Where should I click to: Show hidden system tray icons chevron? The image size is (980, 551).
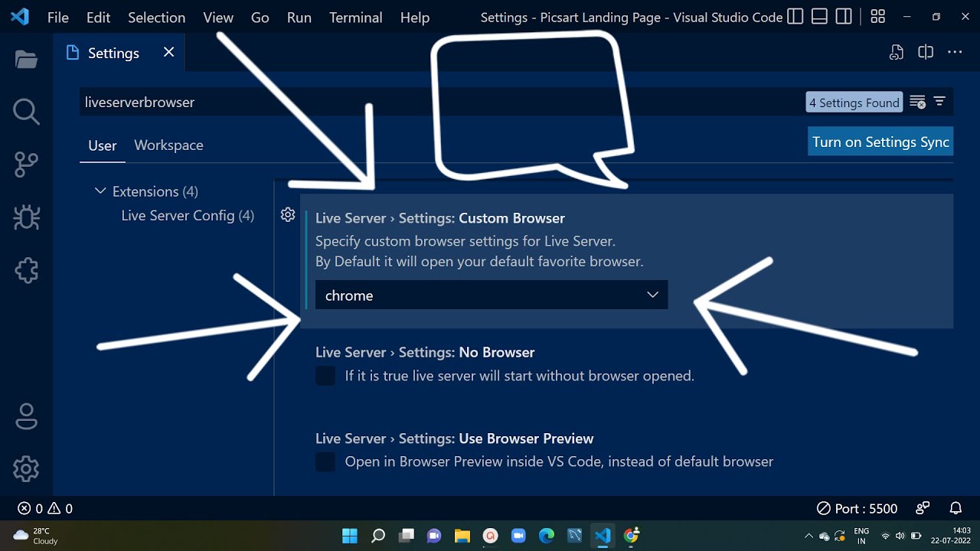tap(808, 536)
